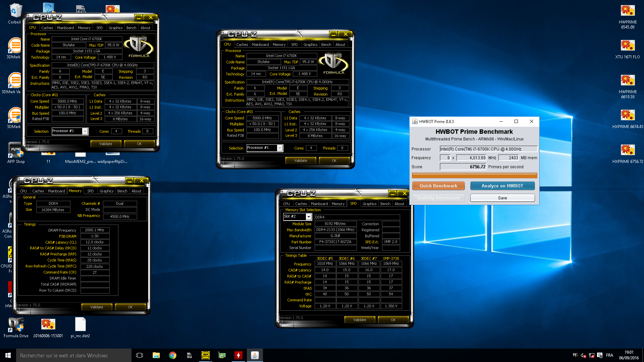Viewport: 644px width, 362px height.
Task: Click the G.Skill Manufacturer value
Action: coord(335,236)
